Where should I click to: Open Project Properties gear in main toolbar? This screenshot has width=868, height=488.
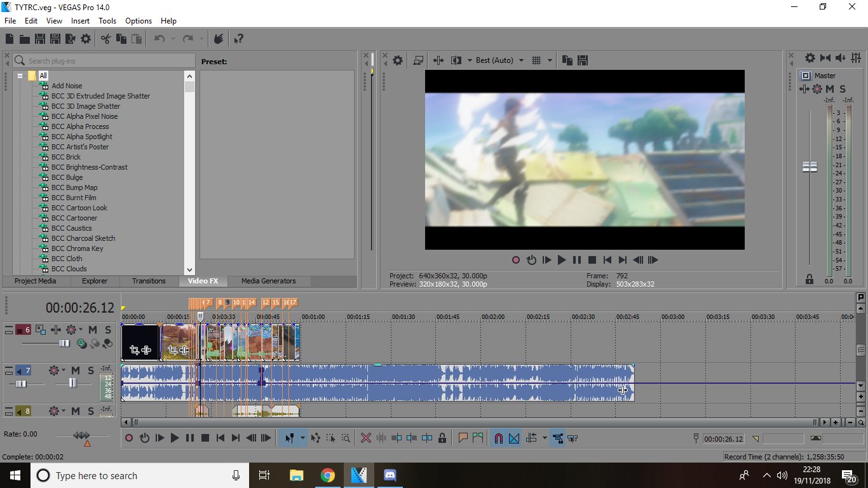pyautogui.click(x=85, y=39)
